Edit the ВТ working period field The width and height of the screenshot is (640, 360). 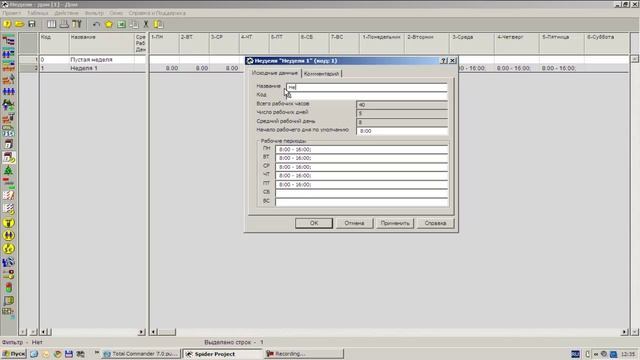tap(362, 158)
